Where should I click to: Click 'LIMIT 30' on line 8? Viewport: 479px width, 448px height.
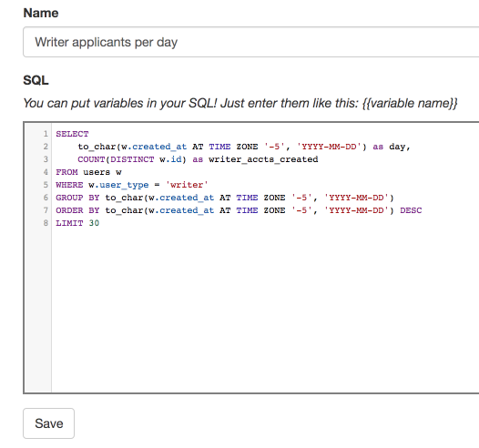pyautogui.click(x=77, y=223)
